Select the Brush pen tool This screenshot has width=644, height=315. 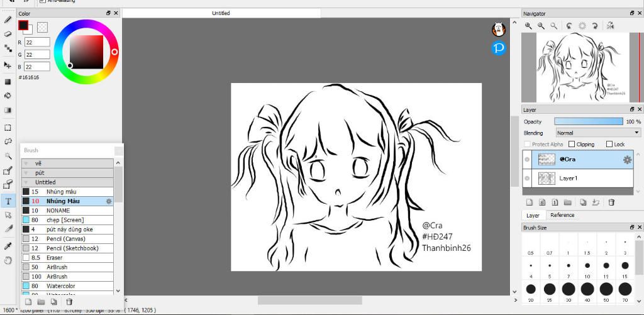8,19
